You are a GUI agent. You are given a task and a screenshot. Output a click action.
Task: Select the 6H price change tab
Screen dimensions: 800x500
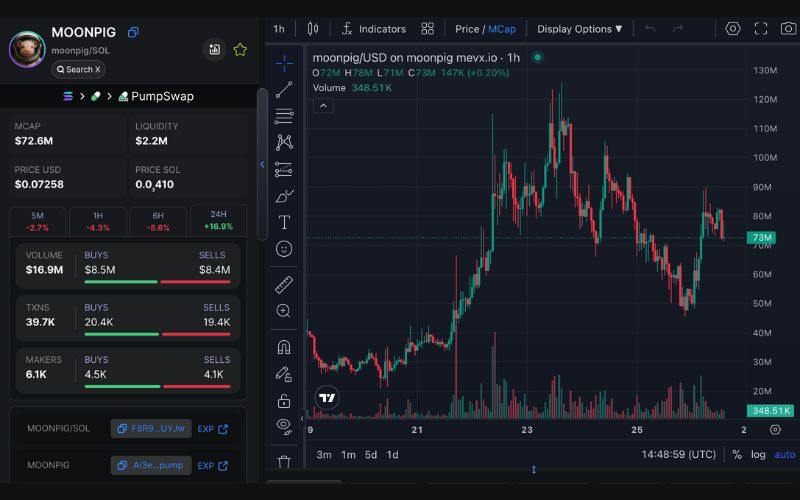point(158,221)
